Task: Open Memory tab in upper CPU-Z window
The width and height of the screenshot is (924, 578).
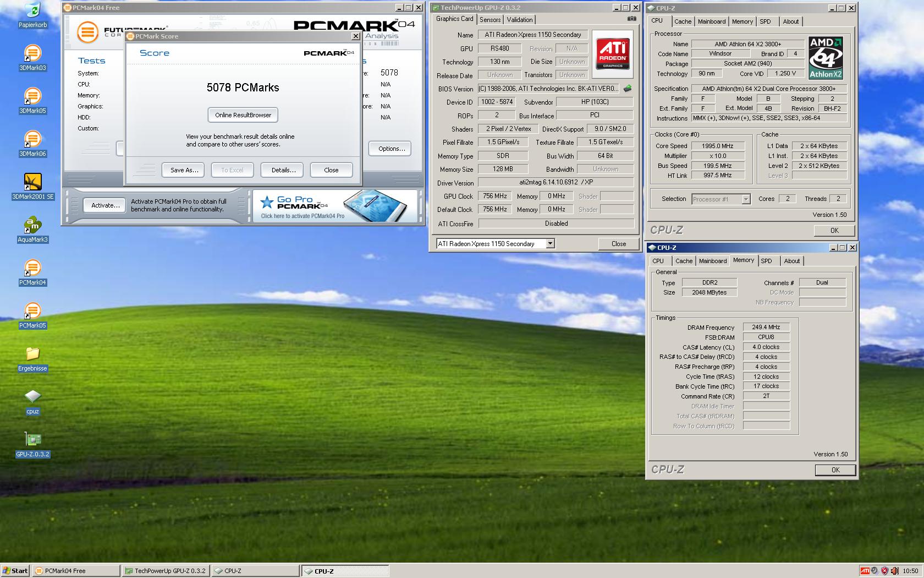Action: click(x=742, y=21)
